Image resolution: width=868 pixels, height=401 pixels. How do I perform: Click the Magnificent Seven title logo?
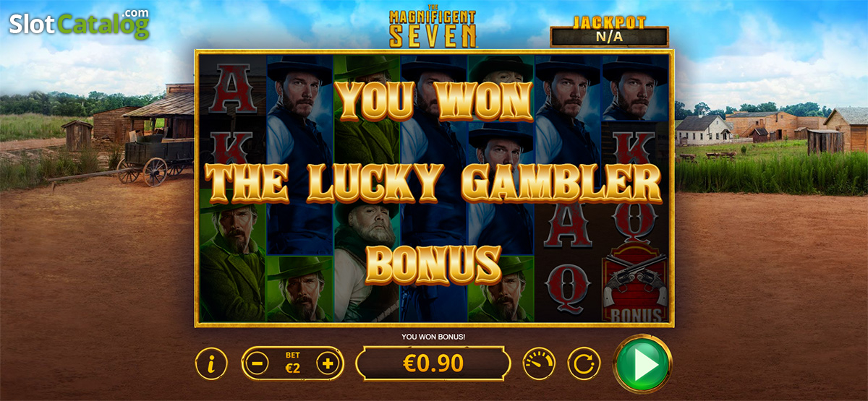click(433, 26)
